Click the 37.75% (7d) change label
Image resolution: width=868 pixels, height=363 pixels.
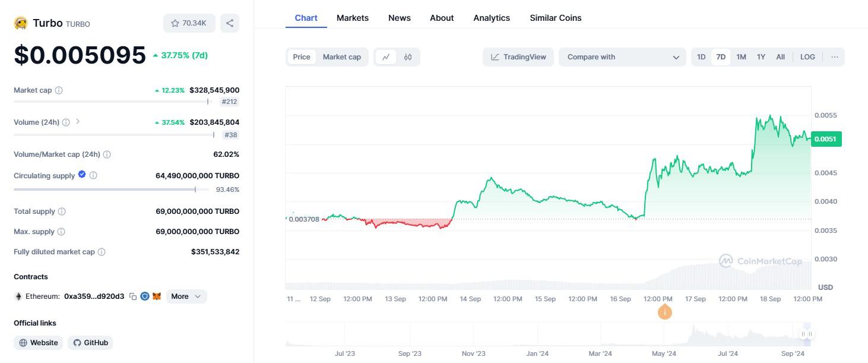tap(180, 55)
